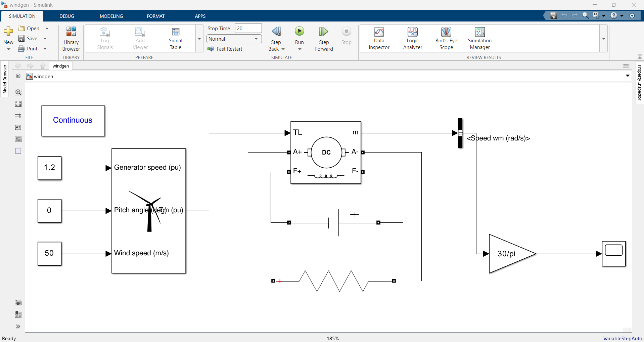Click the Undo icon in quick access toolbar
The height and width of the screenshot is (342, 644).
point(564,15)
